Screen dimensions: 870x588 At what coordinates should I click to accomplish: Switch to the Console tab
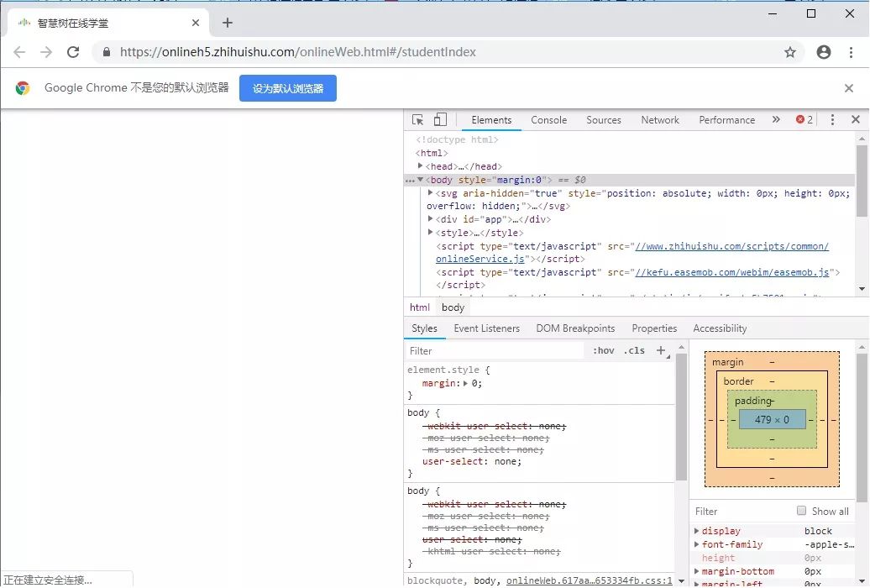548,120
